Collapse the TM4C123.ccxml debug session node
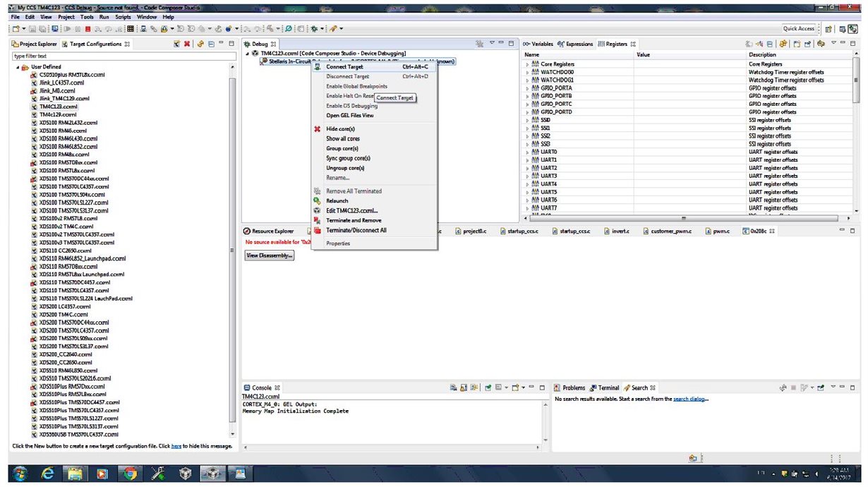Screen dimensions: 868x487 [x=248, y=53]
